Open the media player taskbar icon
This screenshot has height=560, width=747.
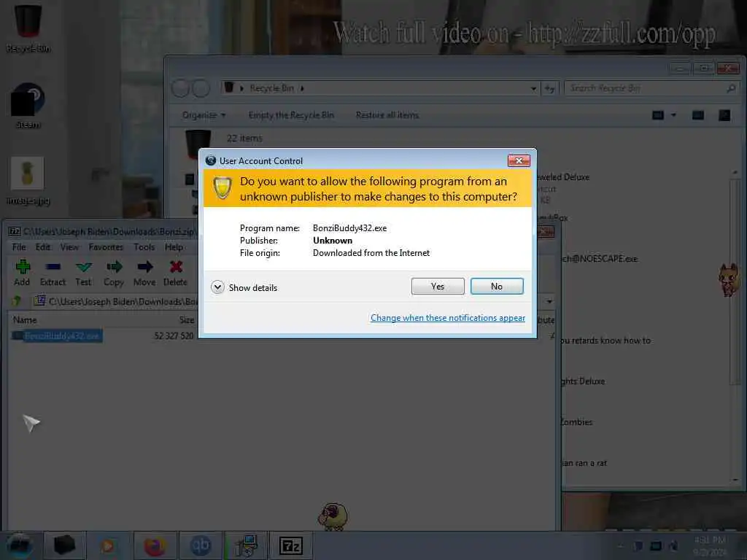pyautogui.click(x=108, y=545)
